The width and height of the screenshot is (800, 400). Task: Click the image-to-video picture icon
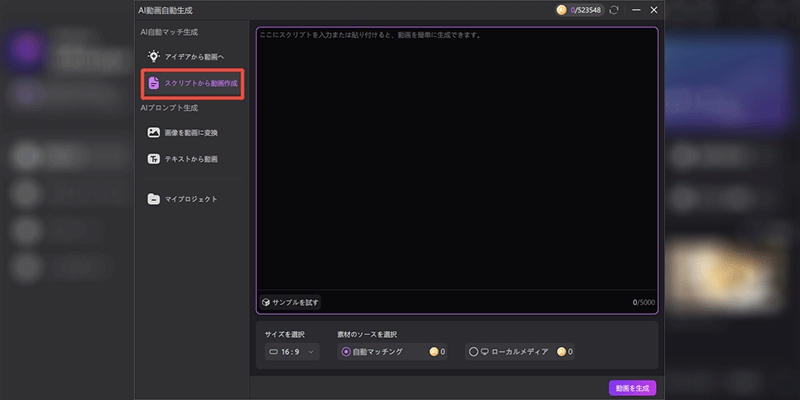154,133
